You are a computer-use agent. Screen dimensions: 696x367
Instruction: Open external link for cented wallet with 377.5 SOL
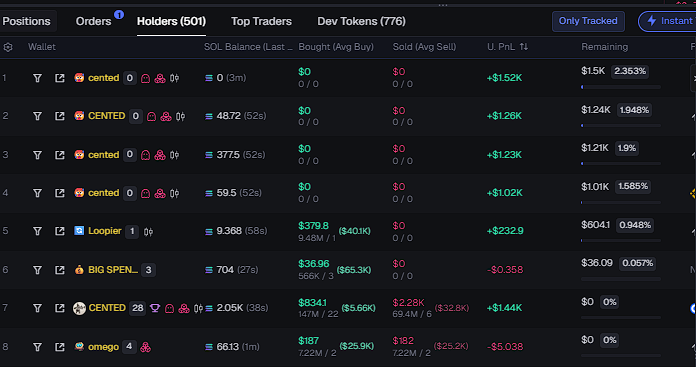click(59, 155)
